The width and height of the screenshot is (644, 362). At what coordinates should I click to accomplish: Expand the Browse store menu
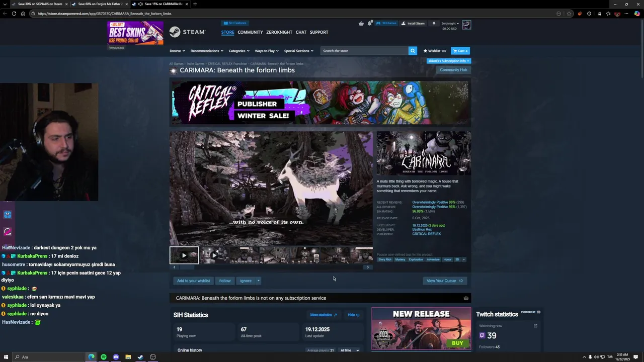coord(177,51)
